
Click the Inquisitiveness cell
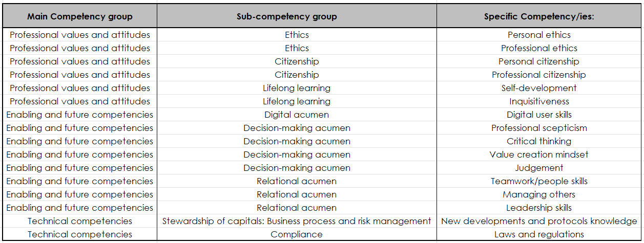coord(539,101)
